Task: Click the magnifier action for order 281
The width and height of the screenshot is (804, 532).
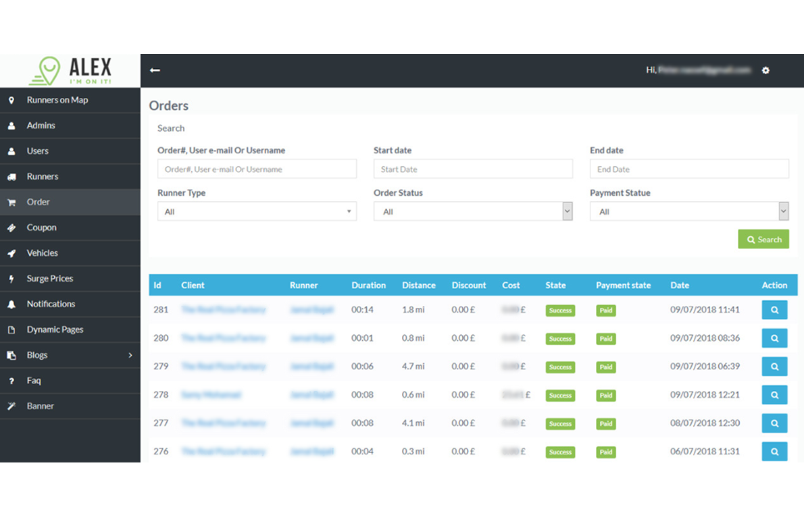Action: (x=774, y=310)
